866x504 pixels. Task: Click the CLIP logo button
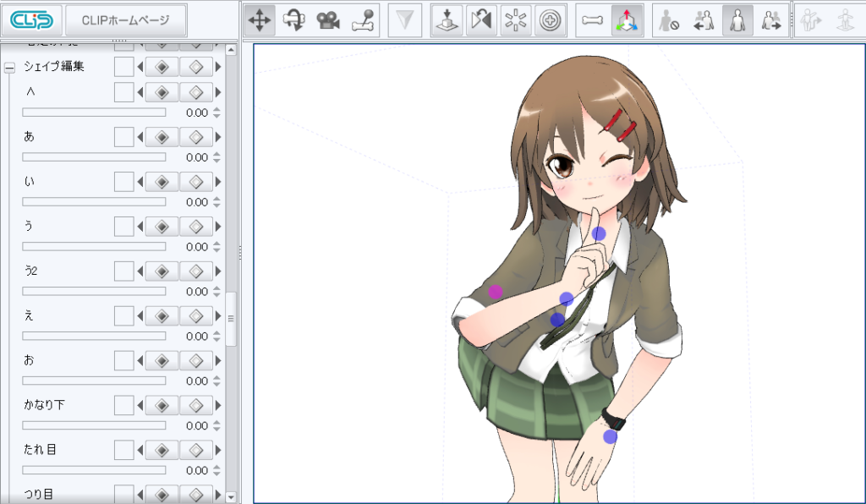point(30,19)
